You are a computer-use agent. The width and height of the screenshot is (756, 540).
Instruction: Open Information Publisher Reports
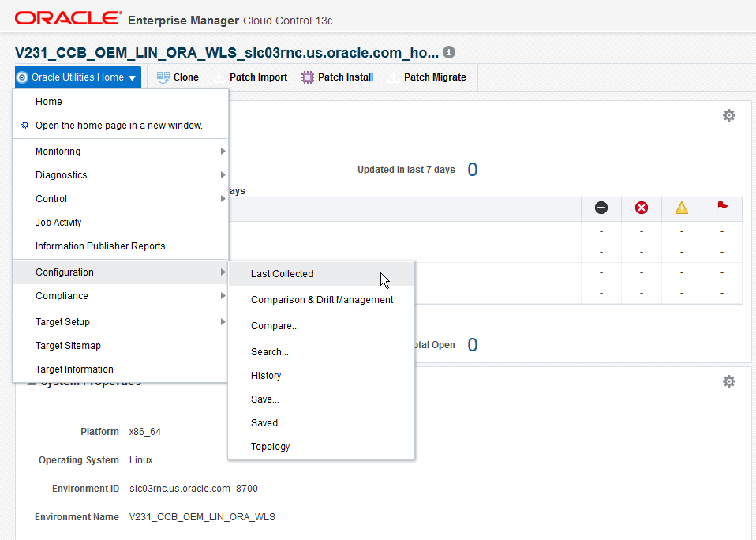(121, 246)
